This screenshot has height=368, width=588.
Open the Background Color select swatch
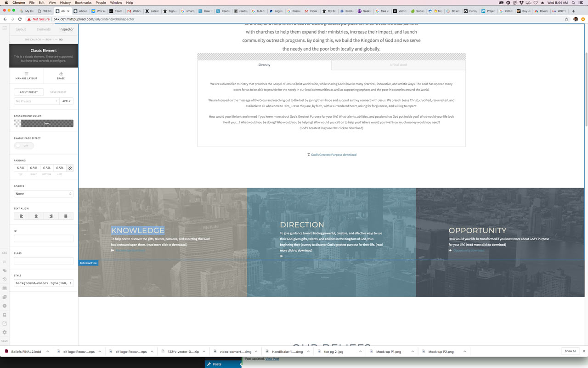coord(44,123)
